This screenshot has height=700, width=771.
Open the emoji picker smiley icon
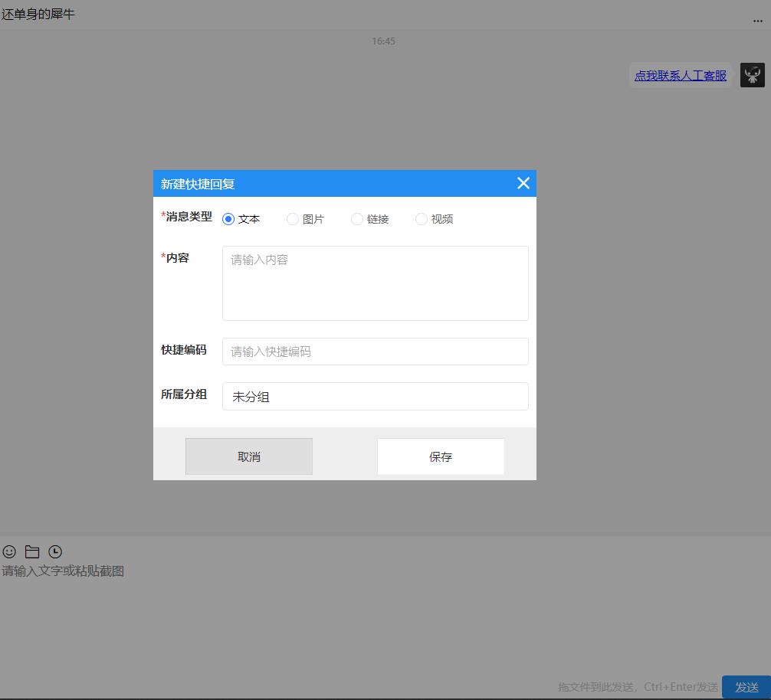[x=9, y=551]
